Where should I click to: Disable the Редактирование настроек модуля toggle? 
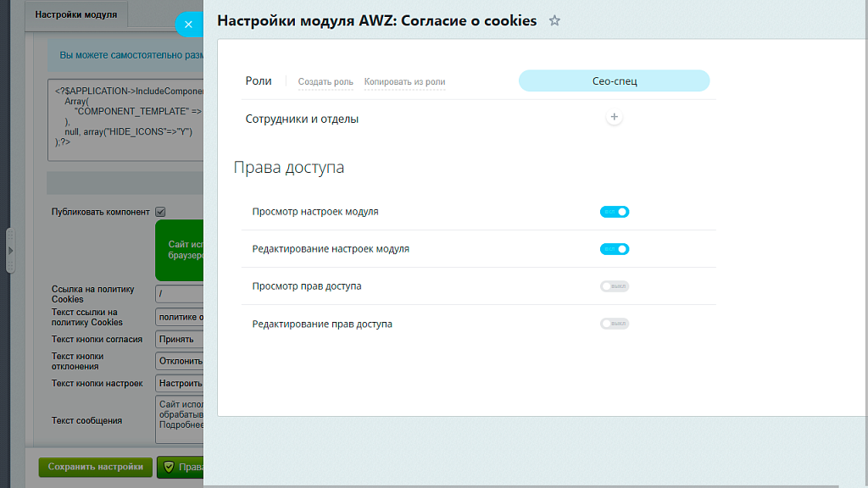[614, 249]
